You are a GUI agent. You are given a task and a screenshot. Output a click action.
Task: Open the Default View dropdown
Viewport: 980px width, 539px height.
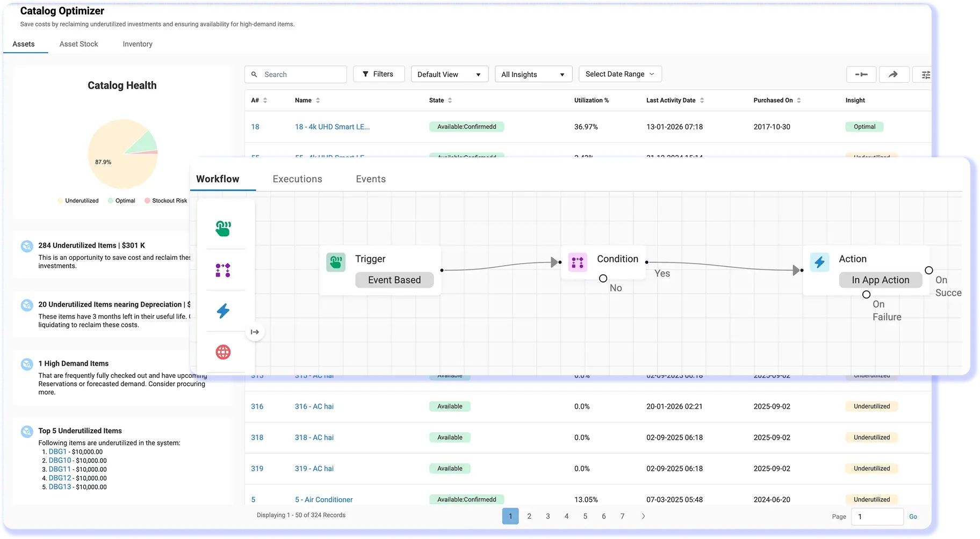click(450, 75)
